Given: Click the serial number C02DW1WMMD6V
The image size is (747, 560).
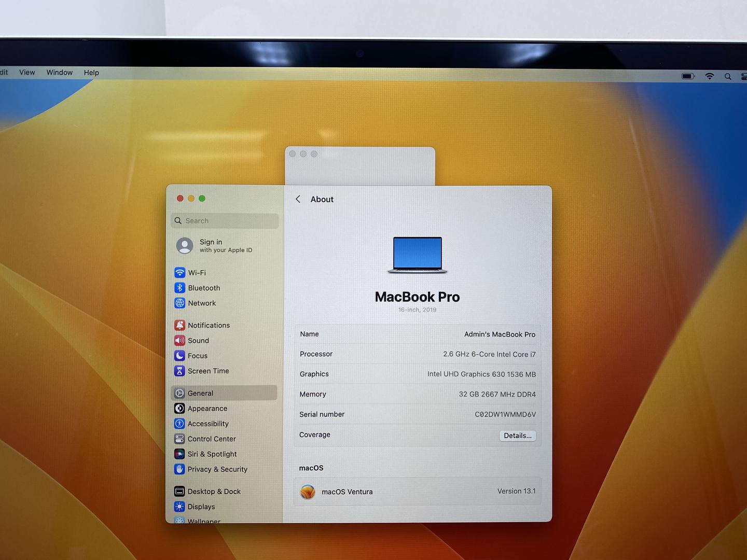Looking at the screenshot, I should 505,414.
